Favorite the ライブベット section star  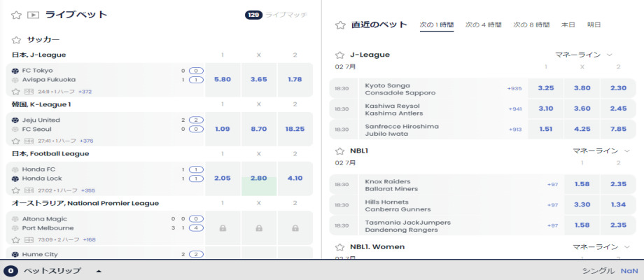tap(16, 15)
